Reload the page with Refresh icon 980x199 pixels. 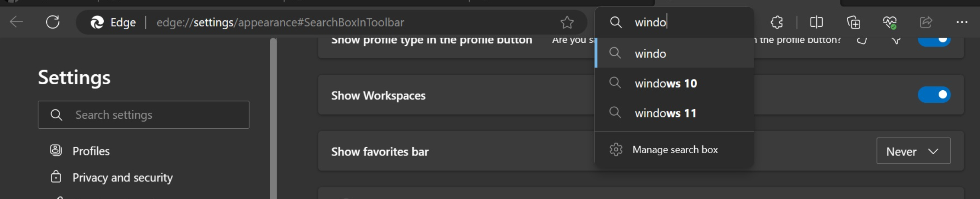click(x=53, y=22)
